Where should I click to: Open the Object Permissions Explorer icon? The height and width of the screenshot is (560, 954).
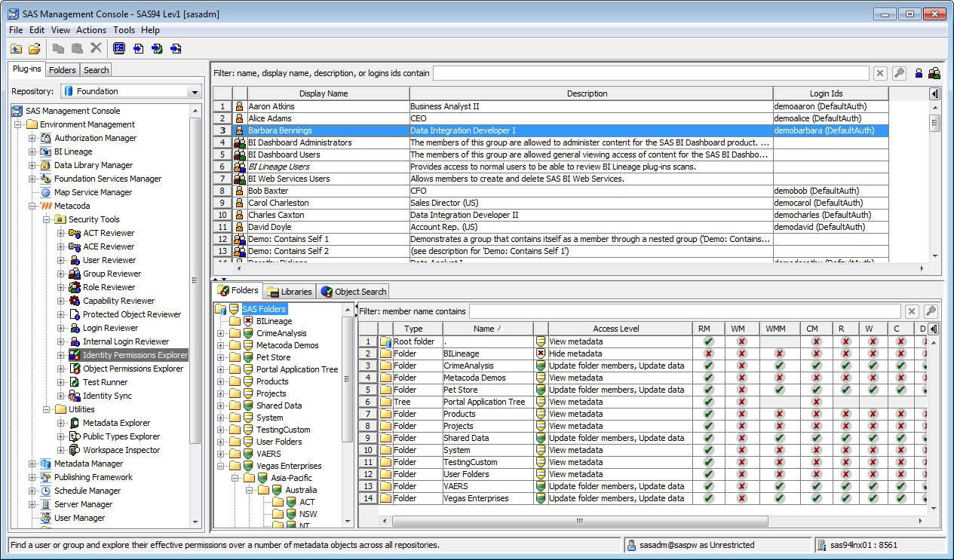coord(75,369)
